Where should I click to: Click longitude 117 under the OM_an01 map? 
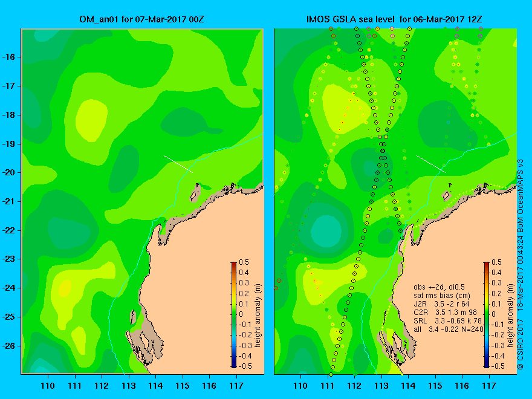point(236,386)
